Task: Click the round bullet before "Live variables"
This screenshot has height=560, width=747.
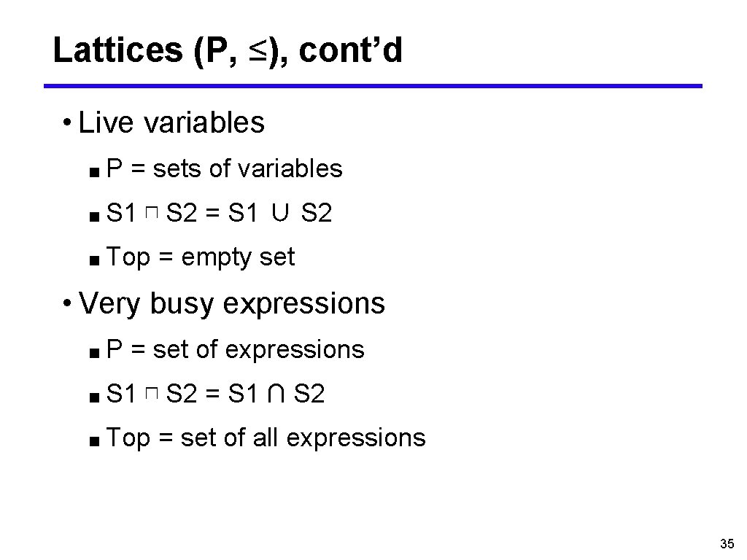Action: (x=66, y=122)
